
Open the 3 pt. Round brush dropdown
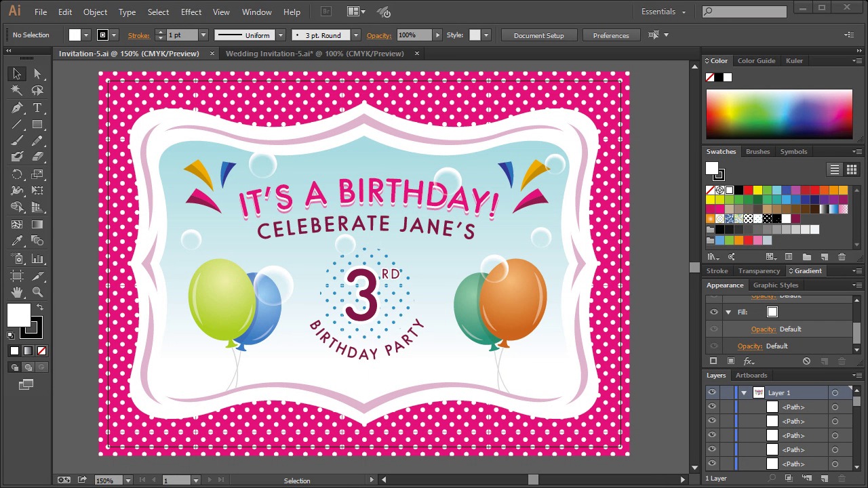[355, 35]
